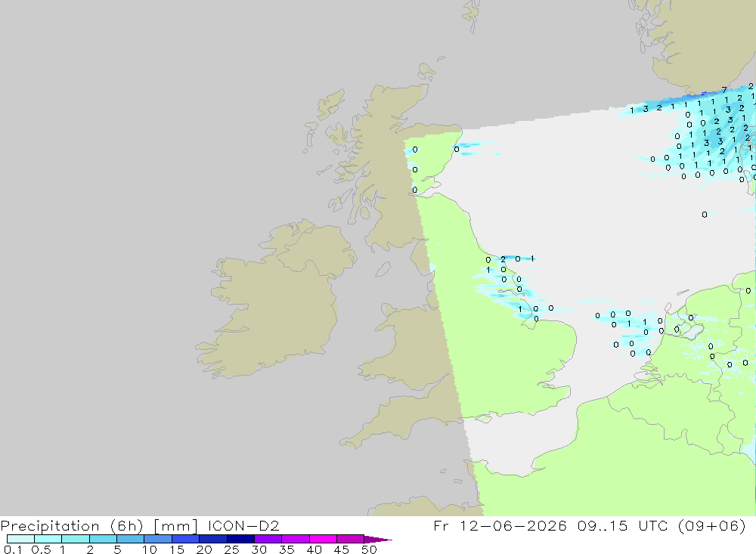The image size is (756, 554).
Task: Click the above-50 arrow tip of legend
Action: pyautogui.click(x=378, y=539)
